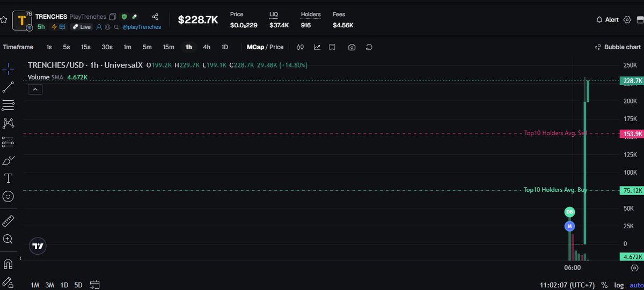The image size is (644, 290).
Task: Set the date range to 1M
Action: (x=35, y=285)
